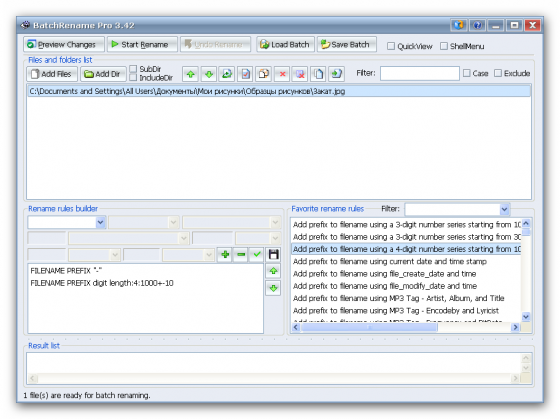Click the document with red checkmark icon
The image size is (560, 419).
click(245, 74)
